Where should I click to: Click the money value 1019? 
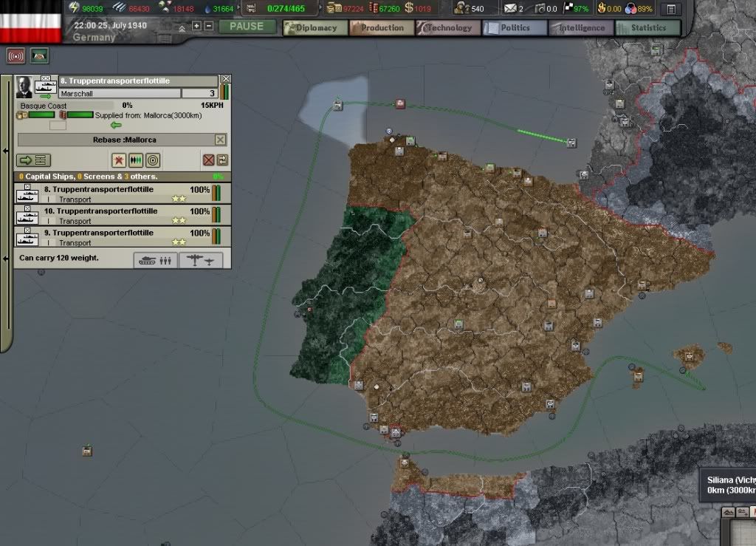(422, 9)
